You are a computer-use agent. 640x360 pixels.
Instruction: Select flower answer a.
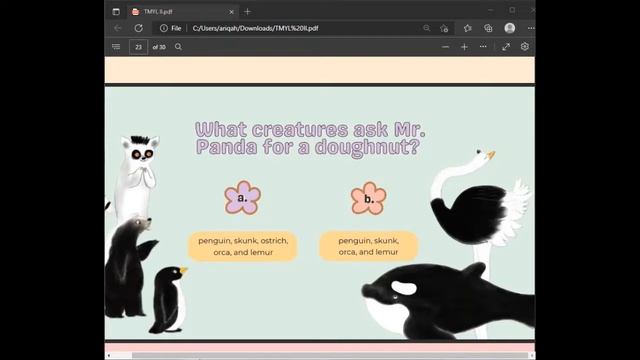click(x=242, y=198)
